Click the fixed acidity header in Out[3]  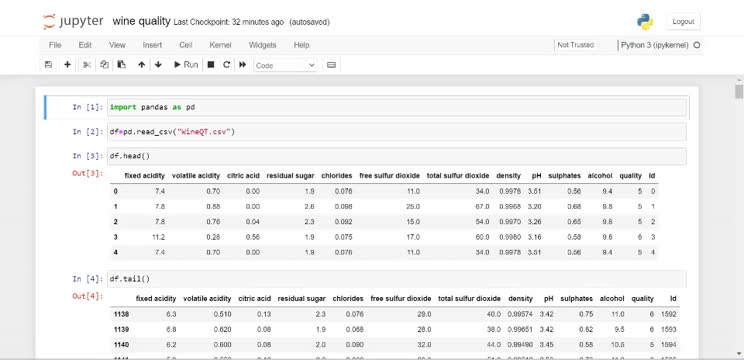pyautogui.click(x=145, y=175)
